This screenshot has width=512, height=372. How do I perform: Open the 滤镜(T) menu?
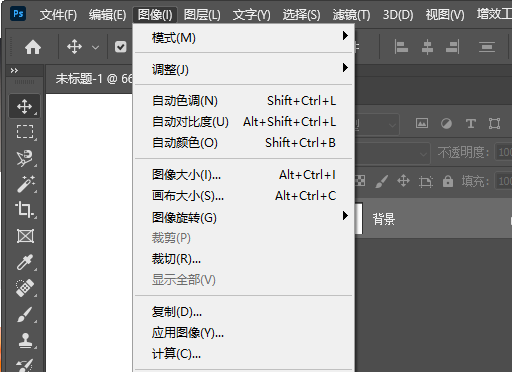point(351,15)
